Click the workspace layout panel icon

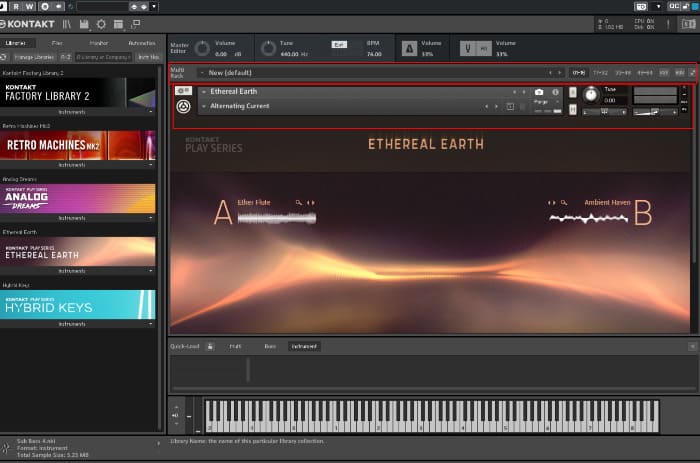click(x=118, y=24)
